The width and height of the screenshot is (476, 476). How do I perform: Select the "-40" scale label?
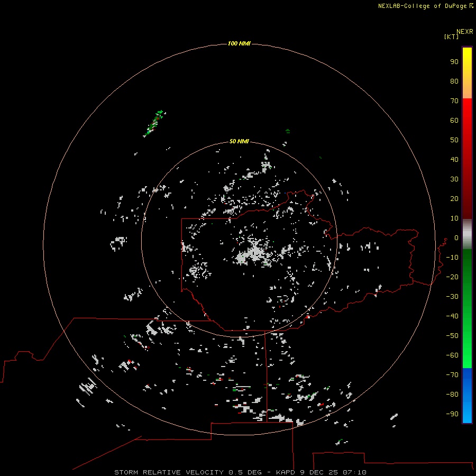452,316
